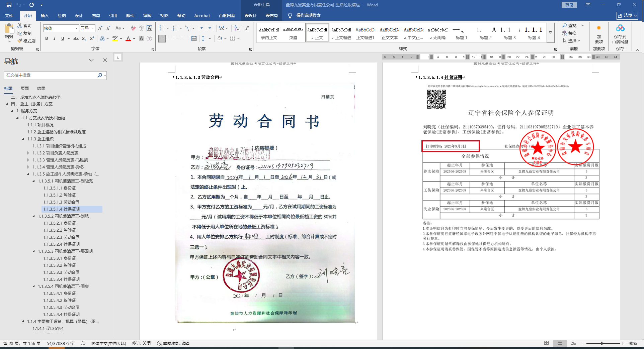Screen dimensions: 644x349
Task: Click the 登录 sign-in button
Action: tap(569, 5)
